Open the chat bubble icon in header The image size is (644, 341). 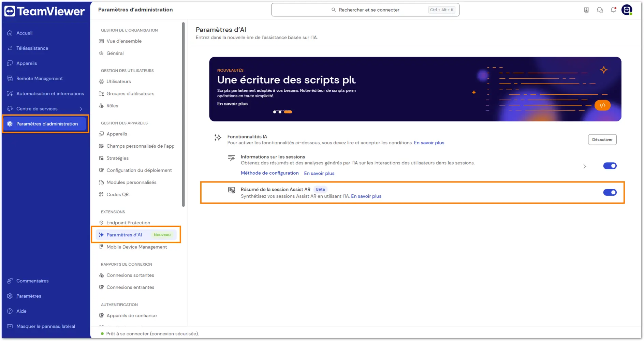click(x=600, y=10)
